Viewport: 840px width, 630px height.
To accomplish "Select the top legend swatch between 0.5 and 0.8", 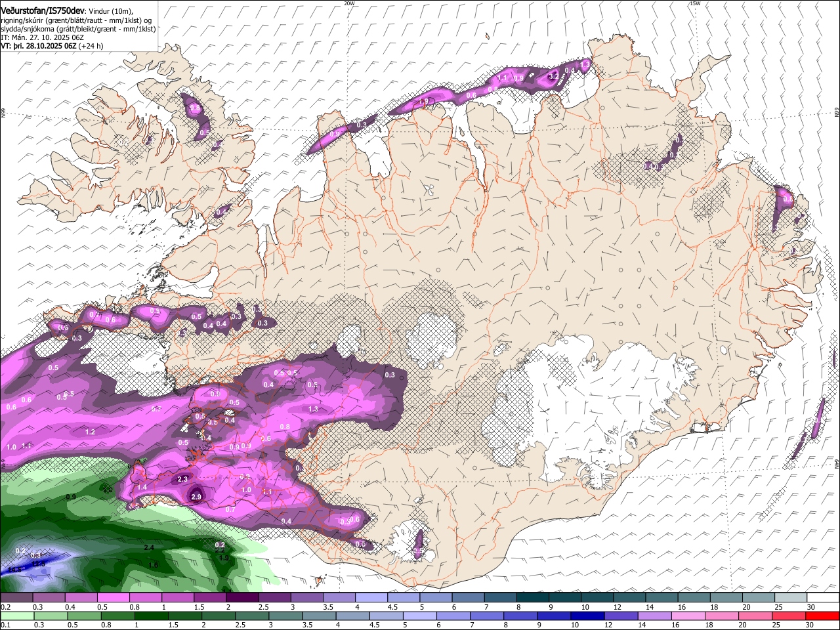I will [112, 597].
